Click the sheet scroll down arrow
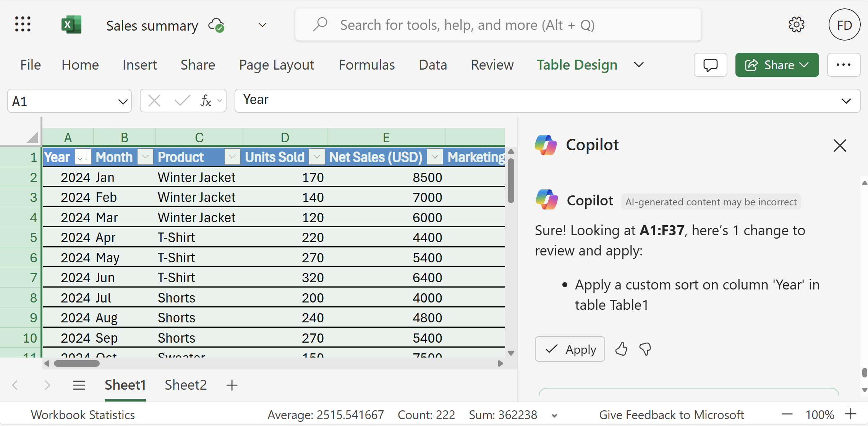The image size is (868, 426). pyautogui.click(x=511, y=353)
